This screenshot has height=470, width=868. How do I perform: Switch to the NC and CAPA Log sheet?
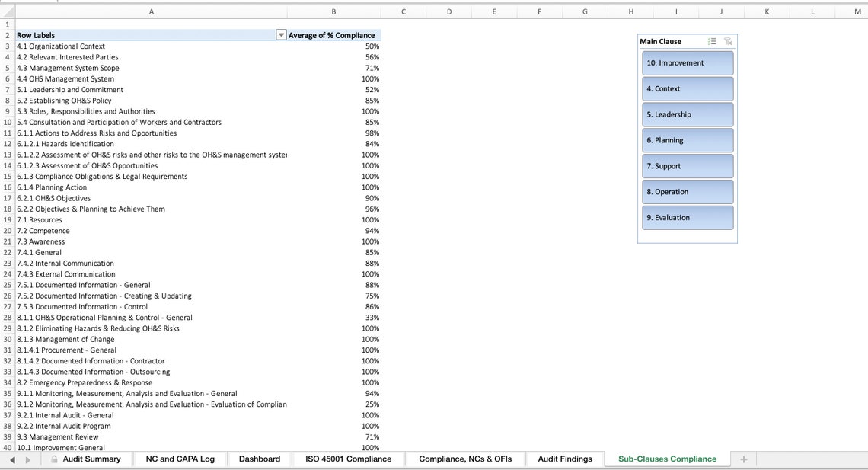(180, 459)
